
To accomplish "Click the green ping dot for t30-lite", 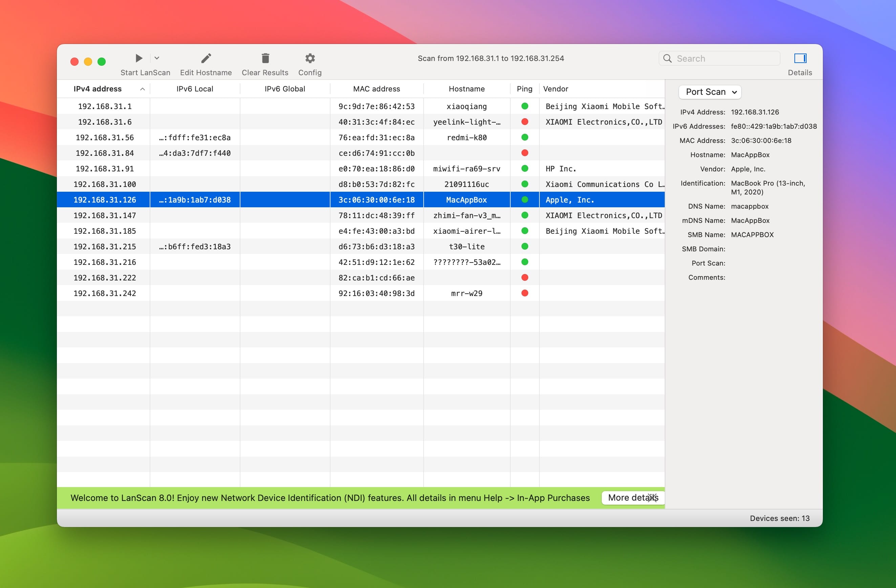I will [x=525, y=246].
